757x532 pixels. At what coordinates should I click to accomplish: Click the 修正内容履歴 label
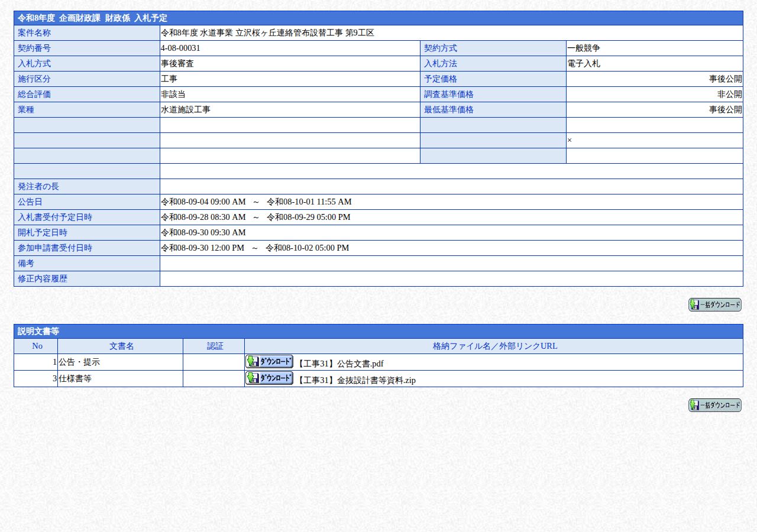pos(43,279)
